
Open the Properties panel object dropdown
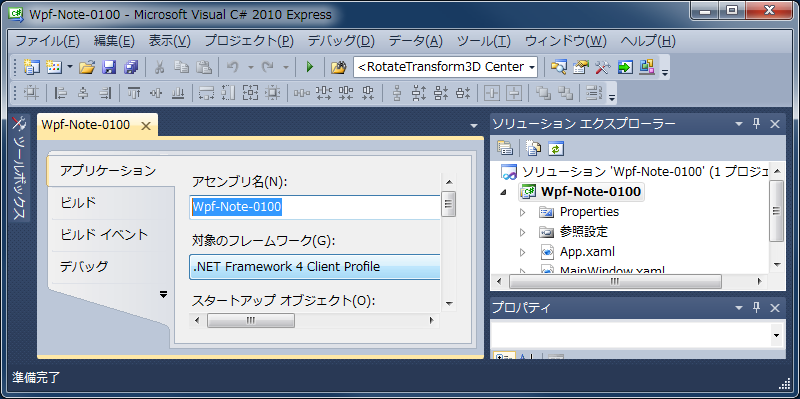[776, 335]
